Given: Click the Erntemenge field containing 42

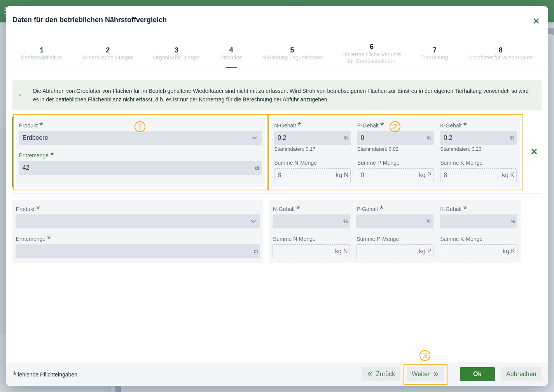Looking at the screenshot, I should pos(140,168).
